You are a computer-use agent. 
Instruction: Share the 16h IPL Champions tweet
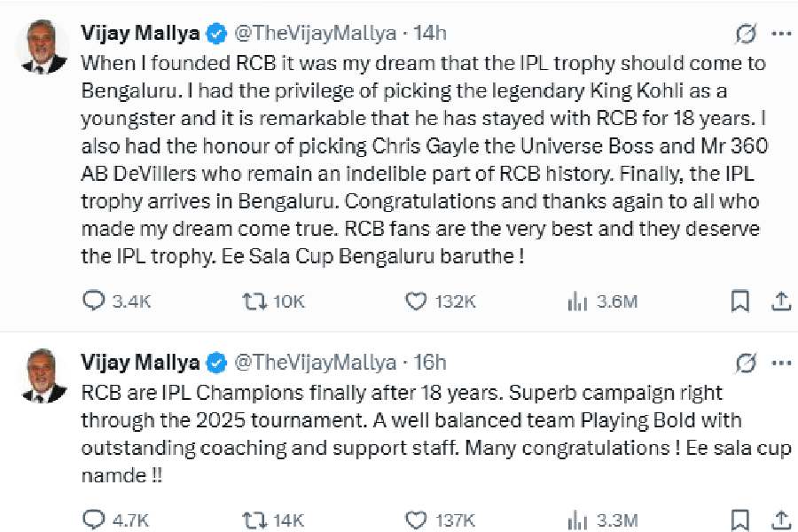(780, 519)
